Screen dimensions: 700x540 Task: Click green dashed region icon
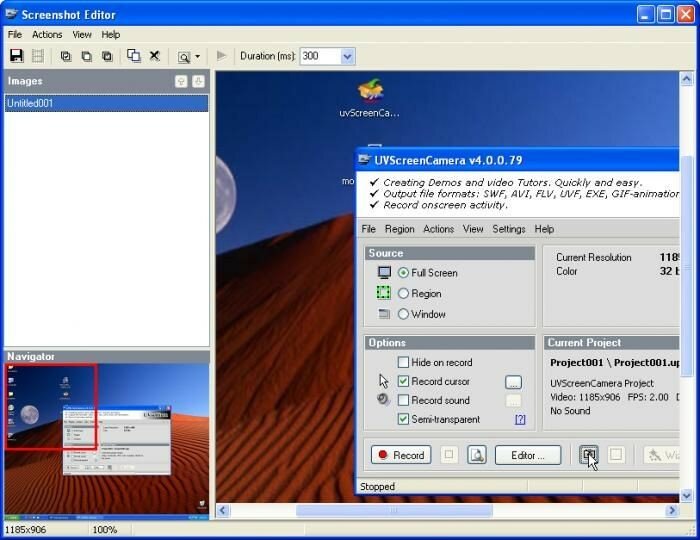pyautogui.click(x=383, y=293)
